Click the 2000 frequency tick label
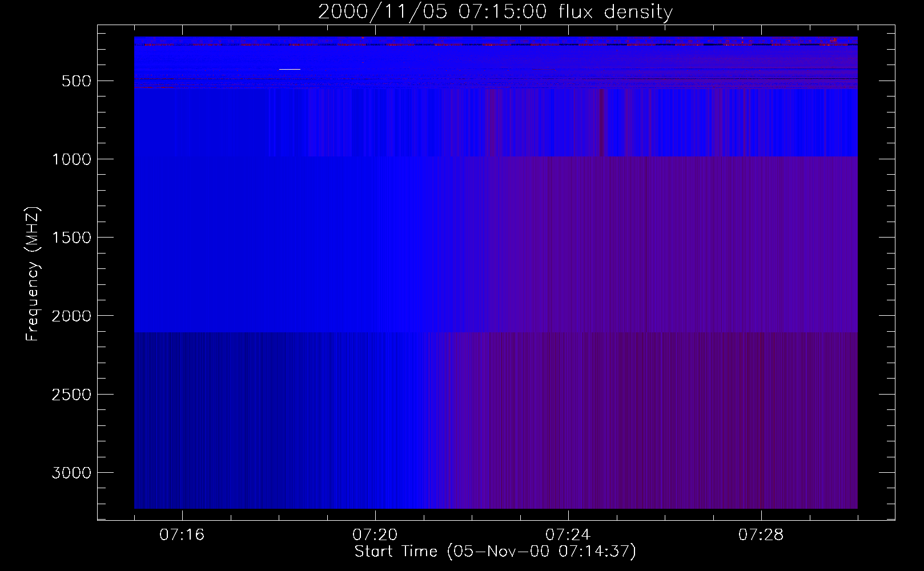 pos(71,316)
